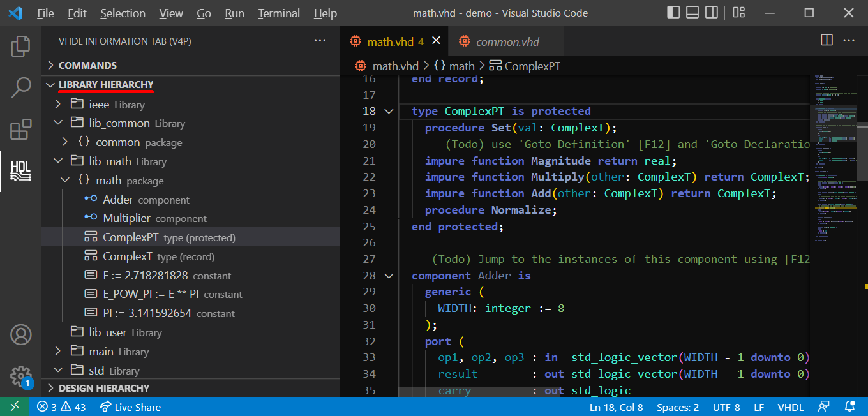Select the E_POW_PI constant item
Screen dimensions: 868x416
click(x=190, y=294)
